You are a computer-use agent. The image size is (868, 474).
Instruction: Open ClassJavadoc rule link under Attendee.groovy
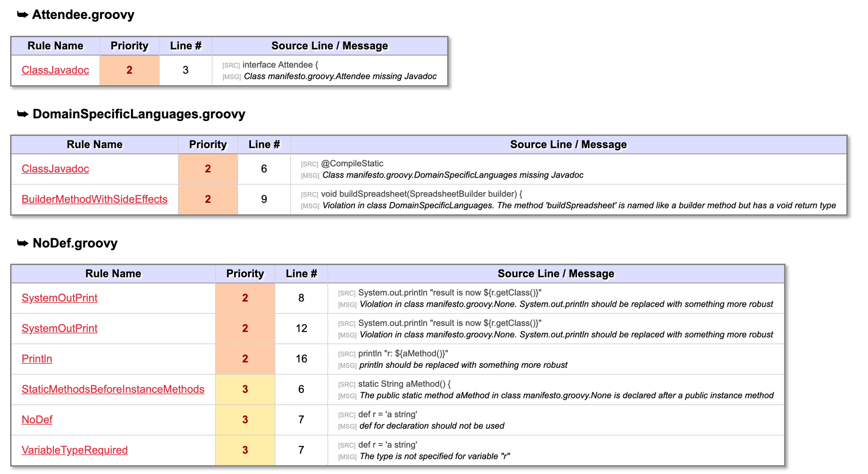pos(55,70)
